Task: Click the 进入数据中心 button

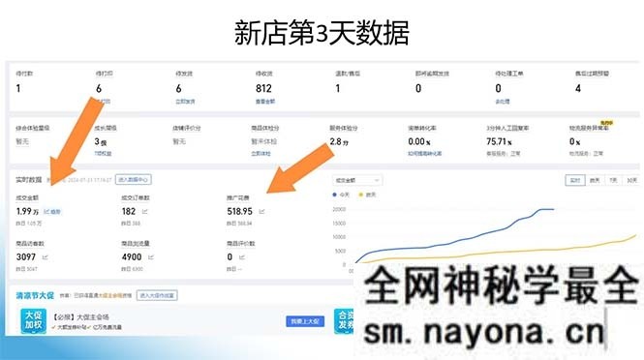Action: pos(134,180)
